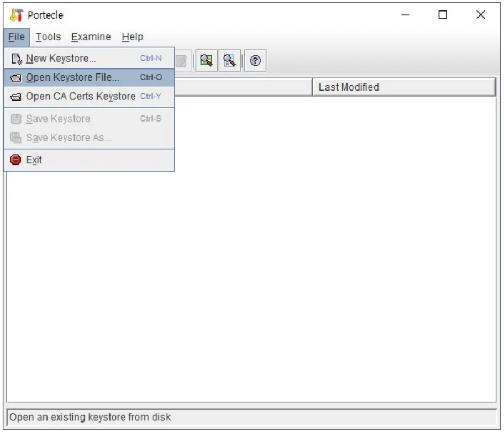Select Open Keystore File... menu entry

coord(90,77)
